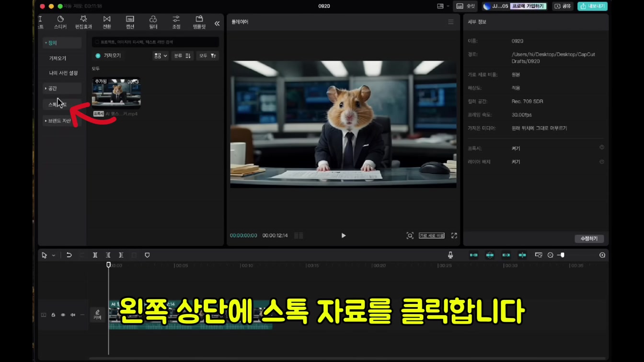The image size is (644, 362).
Task: Click the 공유 share button
Action: coord(563,6)
